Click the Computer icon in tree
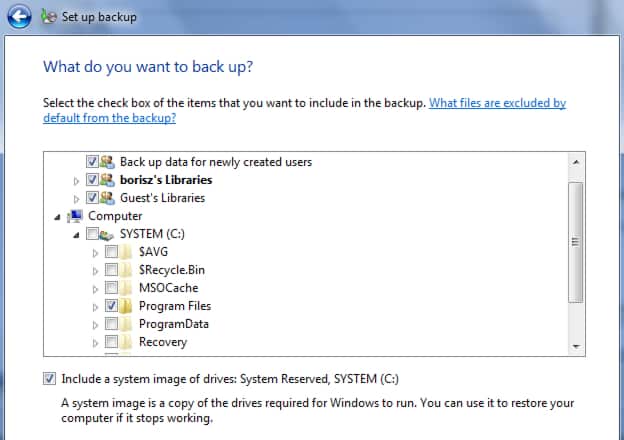The image size is (624, 440). 75,216
